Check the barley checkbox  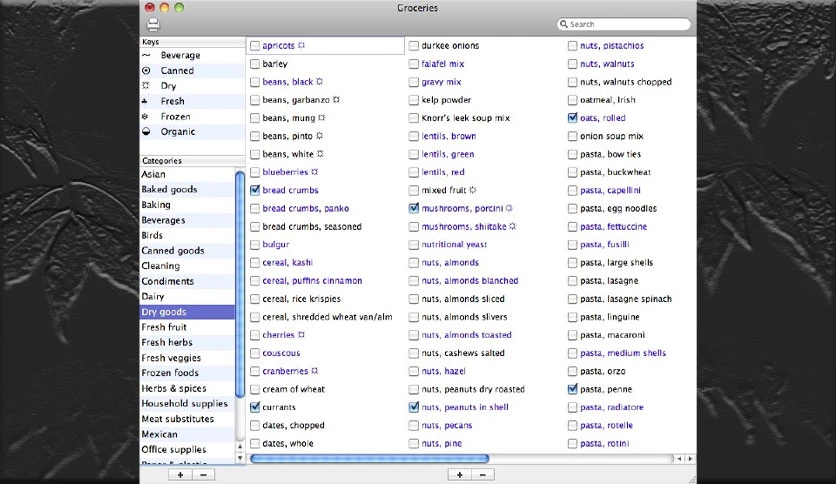point(255,64)
